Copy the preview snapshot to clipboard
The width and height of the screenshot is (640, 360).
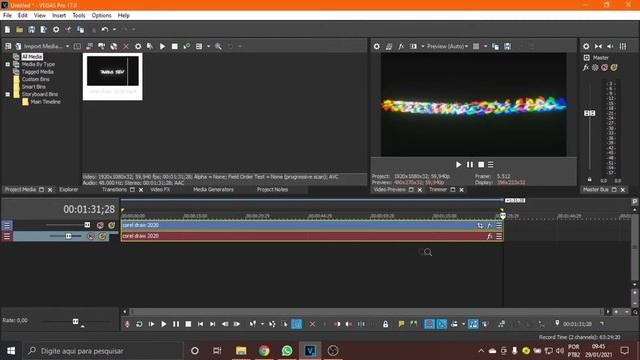pyautogui.click(x=496, y=47)
